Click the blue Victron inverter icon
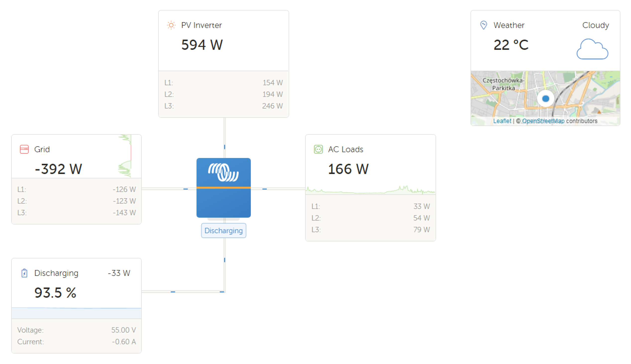 [223, 188]
